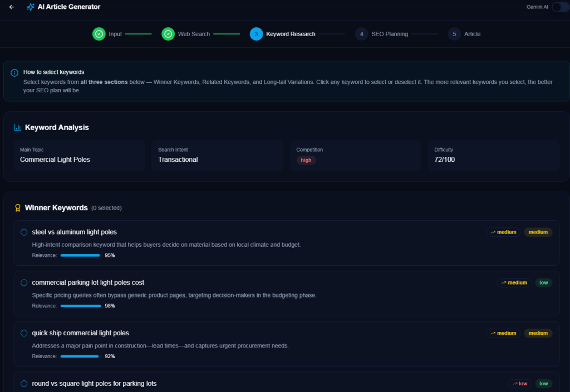Click the quick ship commercial light poles title
This screenshot has height=392, width=570.
click(80, 333)
